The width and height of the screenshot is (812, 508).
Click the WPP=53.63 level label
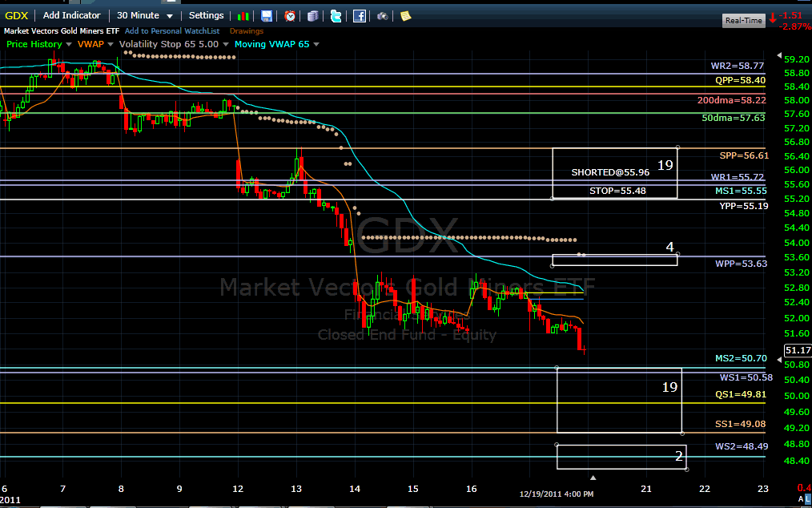741,264
